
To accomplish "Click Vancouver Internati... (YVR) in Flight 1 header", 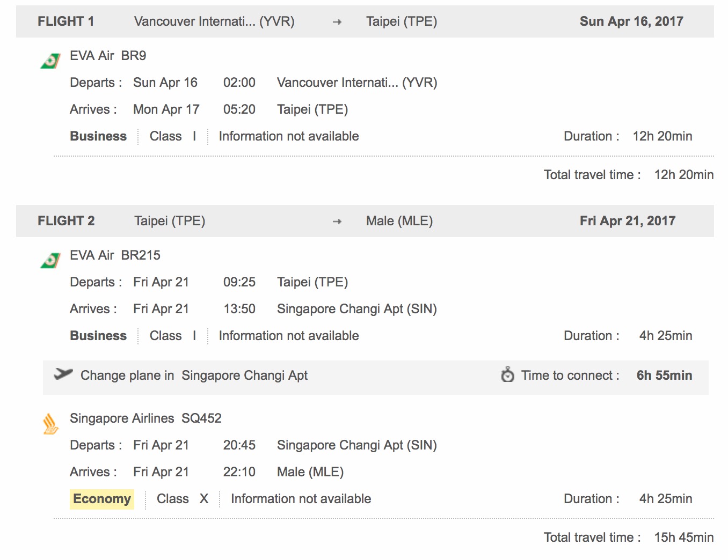I will (x=214, y=21).
